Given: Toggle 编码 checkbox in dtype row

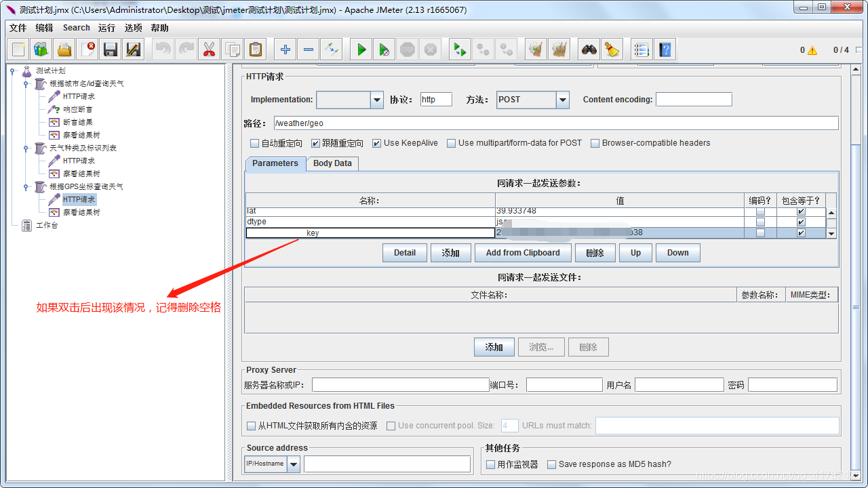Looking at the screenshot, I should click(760, 222).
